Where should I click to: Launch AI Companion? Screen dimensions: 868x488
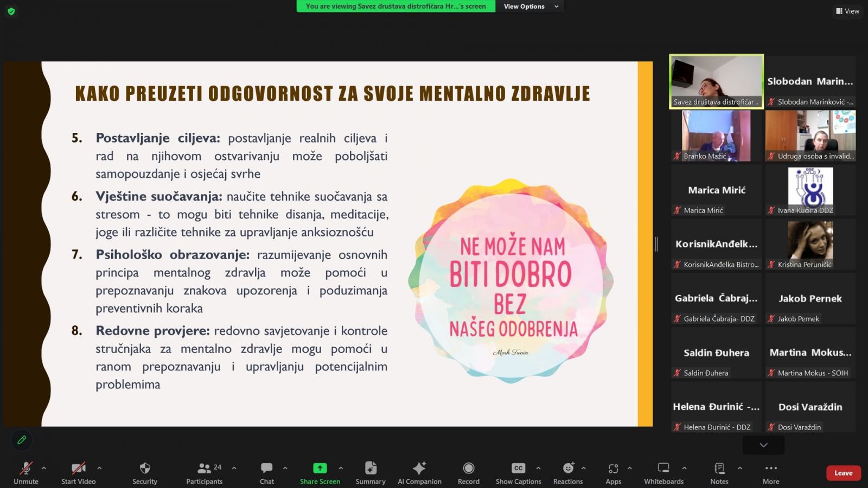(x=419, y=468)
